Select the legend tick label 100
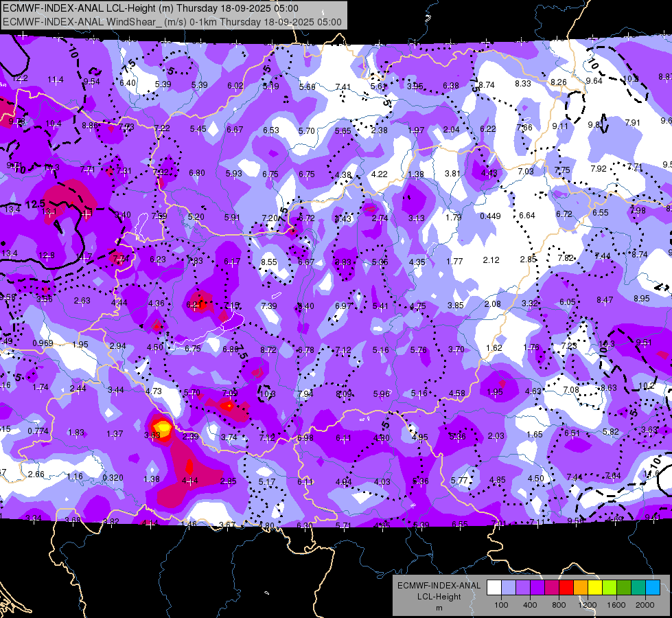The width and height of the screenshot is (672, 618). (501, 605)
